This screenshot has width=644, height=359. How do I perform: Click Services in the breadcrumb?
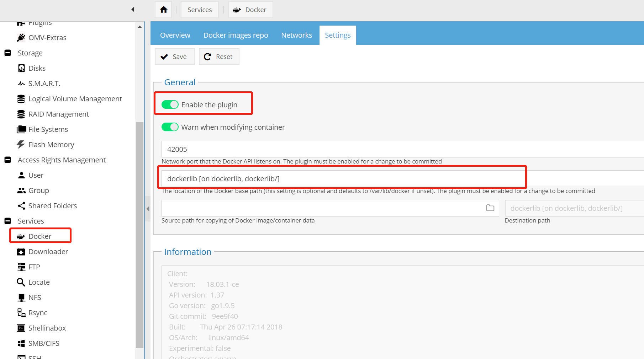pos(200,10)
